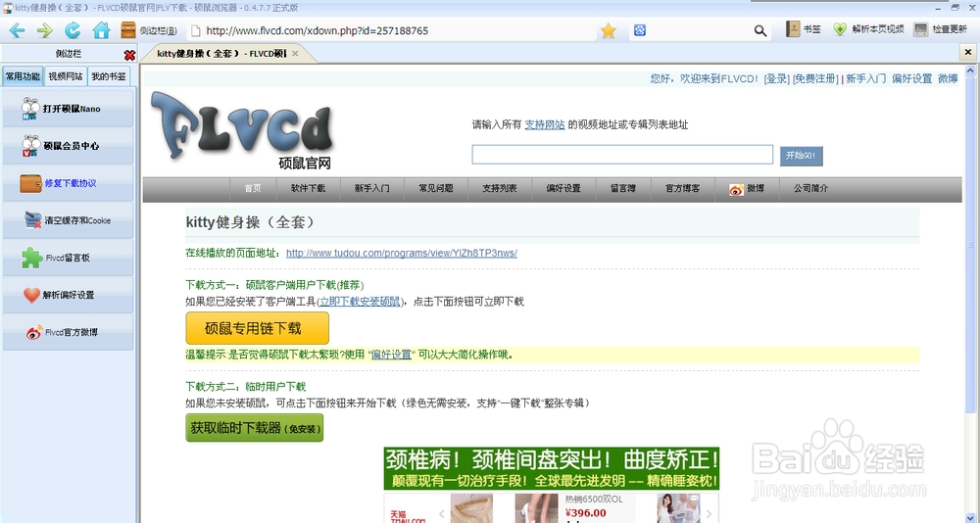Click 修复下载协议 in the sidebar
Screen dimensions: 980x523
[x=69, y=183]
